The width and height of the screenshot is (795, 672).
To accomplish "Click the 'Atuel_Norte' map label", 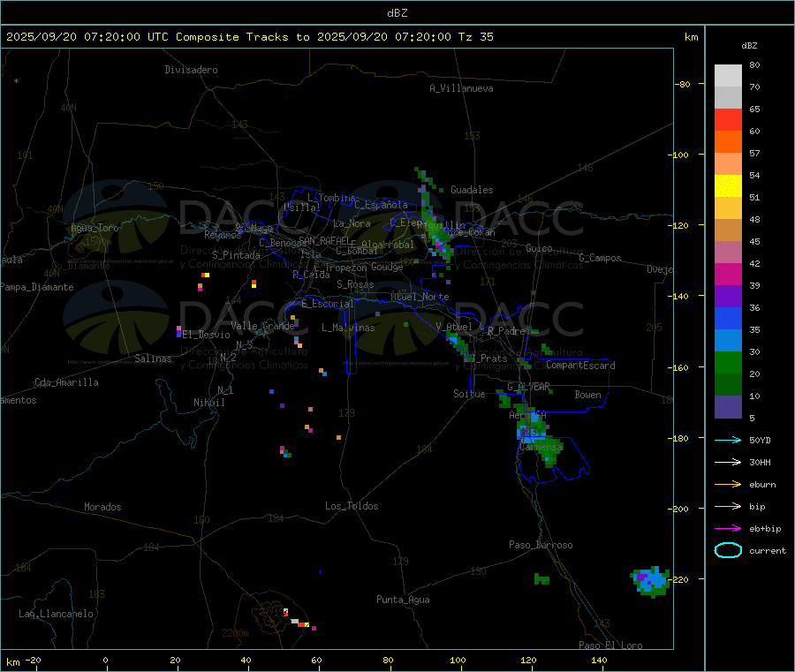I will click(x=420, y=297).
